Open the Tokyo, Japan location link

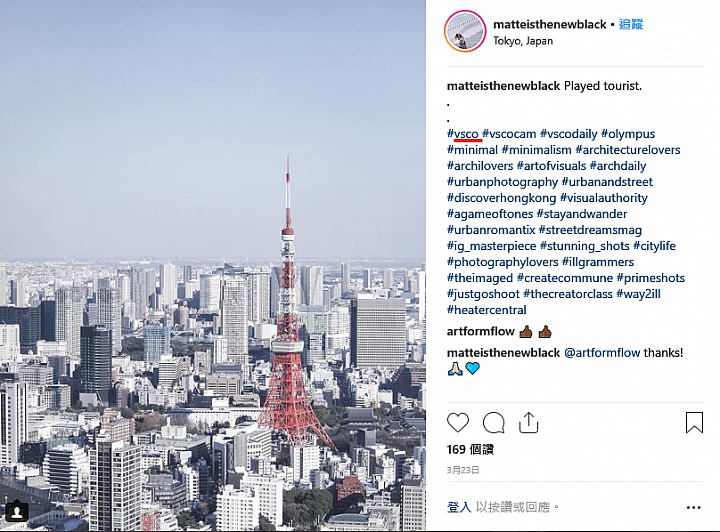[x=523, y=41]
